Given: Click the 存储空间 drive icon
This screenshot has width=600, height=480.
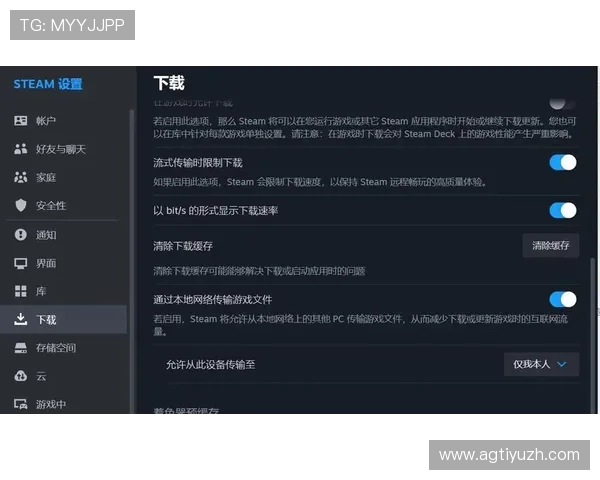Looking at the screenshot, I should click(x=21, y=348).
